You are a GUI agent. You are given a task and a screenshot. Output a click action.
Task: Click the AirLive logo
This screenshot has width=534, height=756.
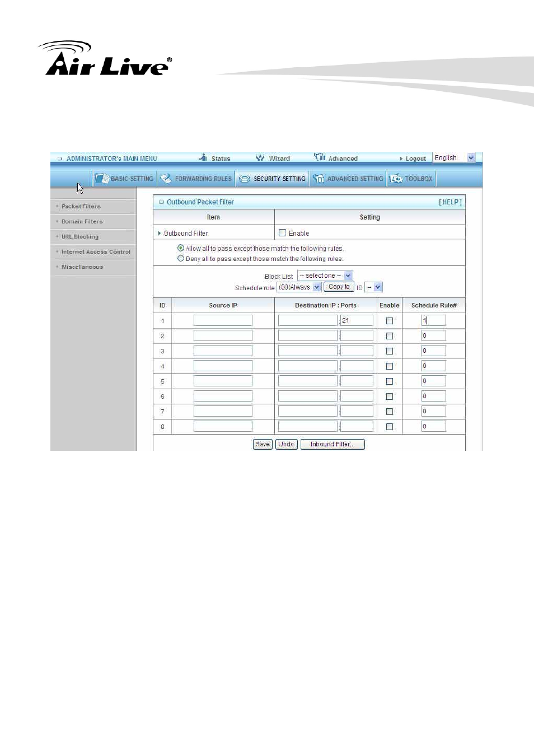pos(105,58)
